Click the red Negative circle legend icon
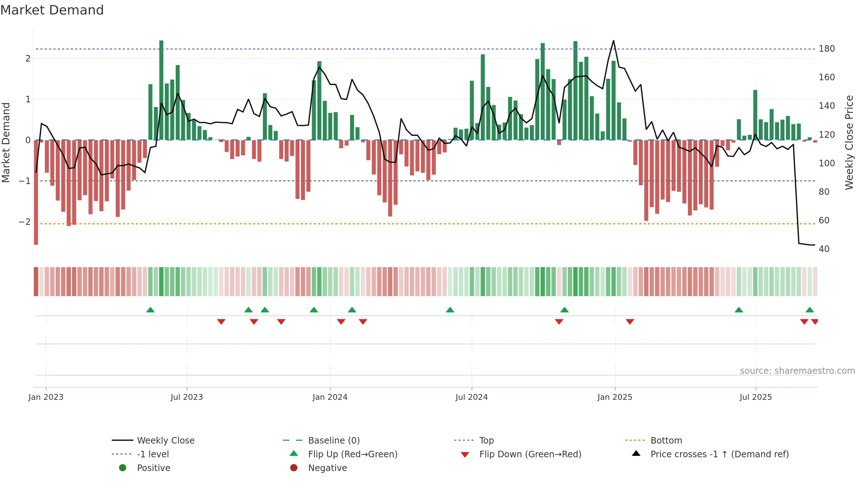This screenshot has width=868, height=488. click(x=294, y=468)
